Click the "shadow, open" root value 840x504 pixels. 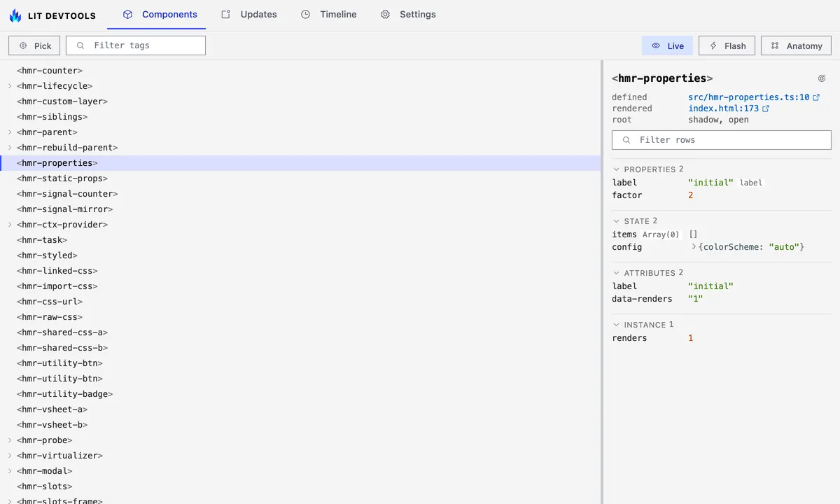(x=718, y=120)
